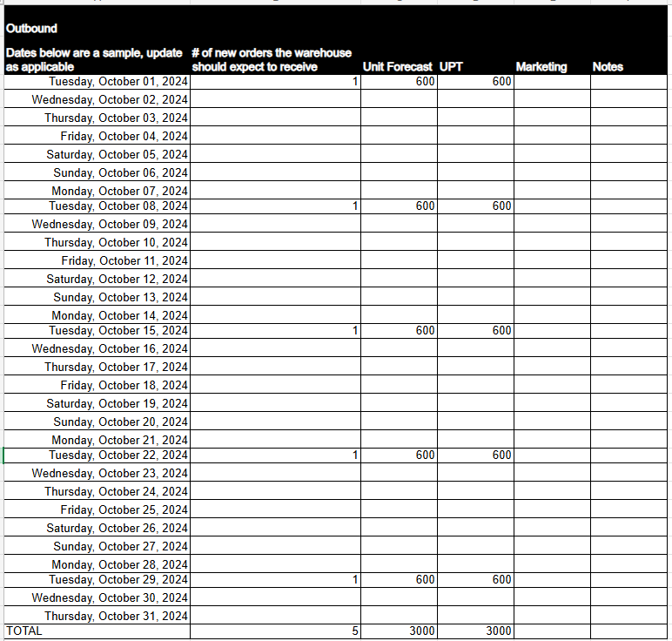Click the 'Dates below are a sample' header
Image resolution: width=672 pixels, height=641 pixels.
[94, 59]
